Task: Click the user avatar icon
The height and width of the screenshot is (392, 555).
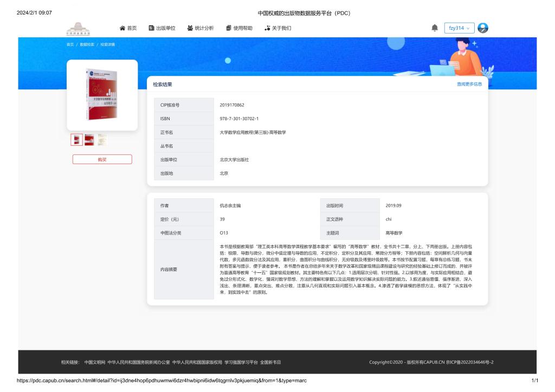Action: (483, 28)
